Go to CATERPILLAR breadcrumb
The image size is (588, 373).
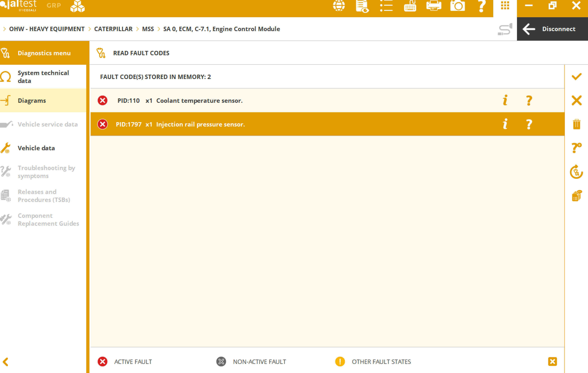[x=113, y=29]
